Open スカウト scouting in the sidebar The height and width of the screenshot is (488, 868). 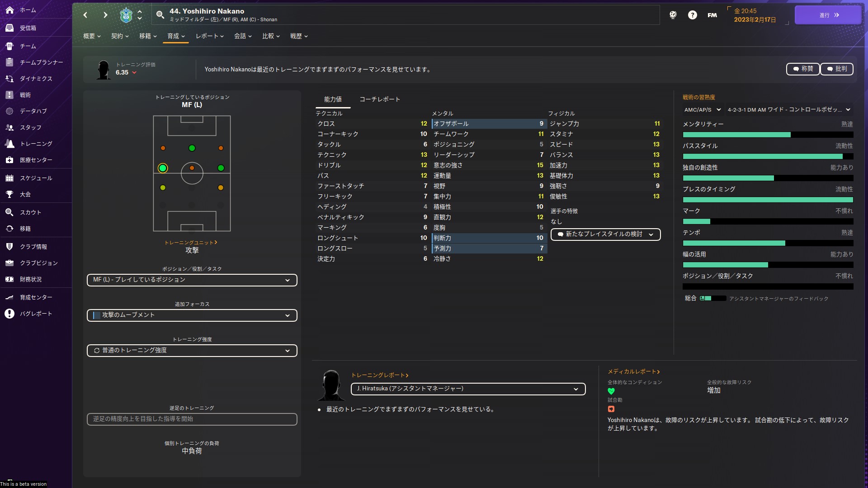coord(30,212)
